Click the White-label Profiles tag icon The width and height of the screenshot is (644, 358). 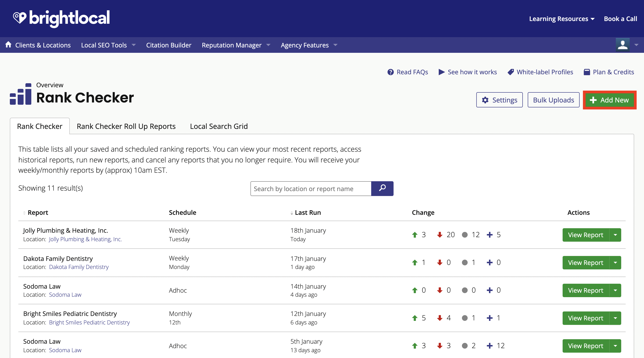pyautogui.click(x=511, y=72)
